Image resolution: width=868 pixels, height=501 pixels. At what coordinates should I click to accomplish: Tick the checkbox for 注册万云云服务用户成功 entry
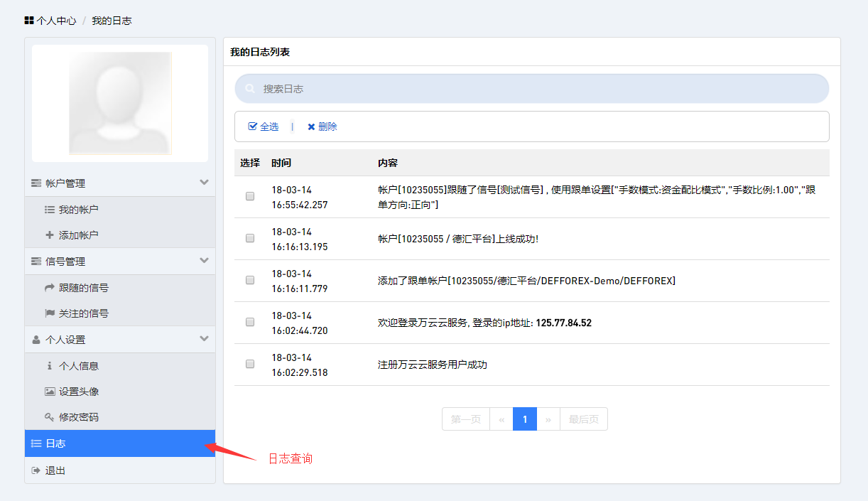[x=250, y=364]
